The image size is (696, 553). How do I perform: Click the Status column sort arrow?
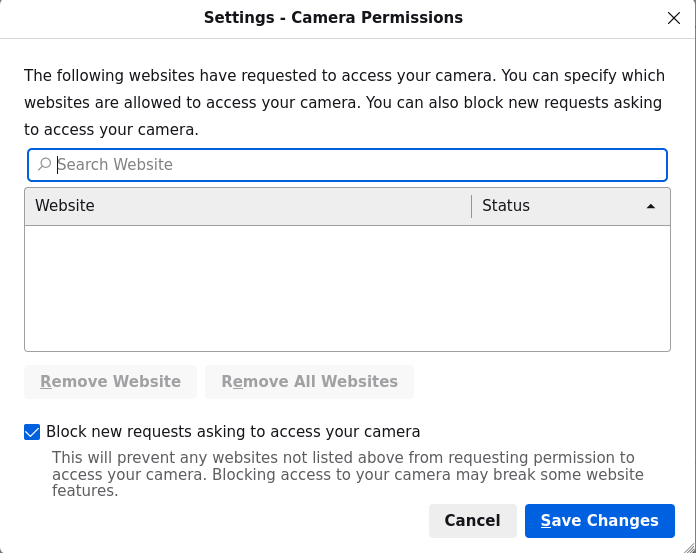pyautogui.click(x=651, y=206)
